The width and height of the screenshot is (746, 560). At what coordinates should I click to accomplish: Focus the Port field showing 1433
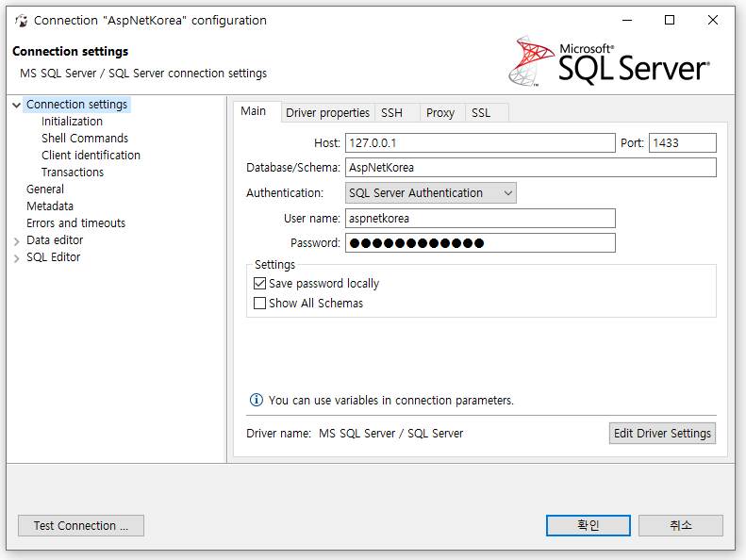(683, 142)
